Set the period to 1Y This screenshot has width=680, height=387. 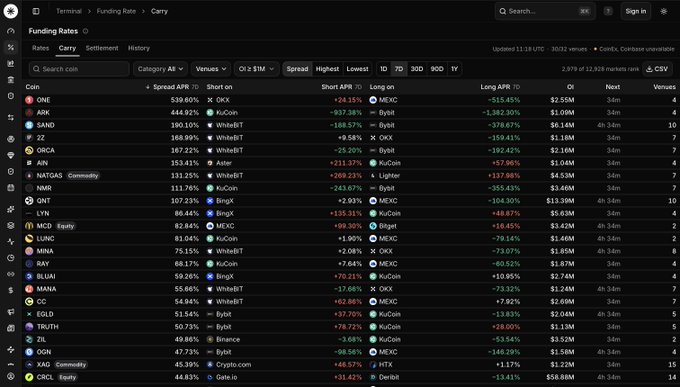click(x=454, y=69)
